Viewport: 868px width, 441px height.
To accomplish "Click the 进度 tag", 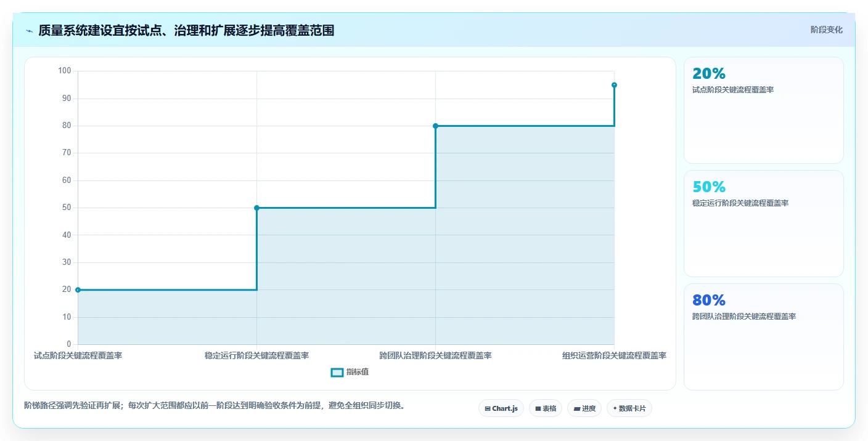I will tap(584, 408).
